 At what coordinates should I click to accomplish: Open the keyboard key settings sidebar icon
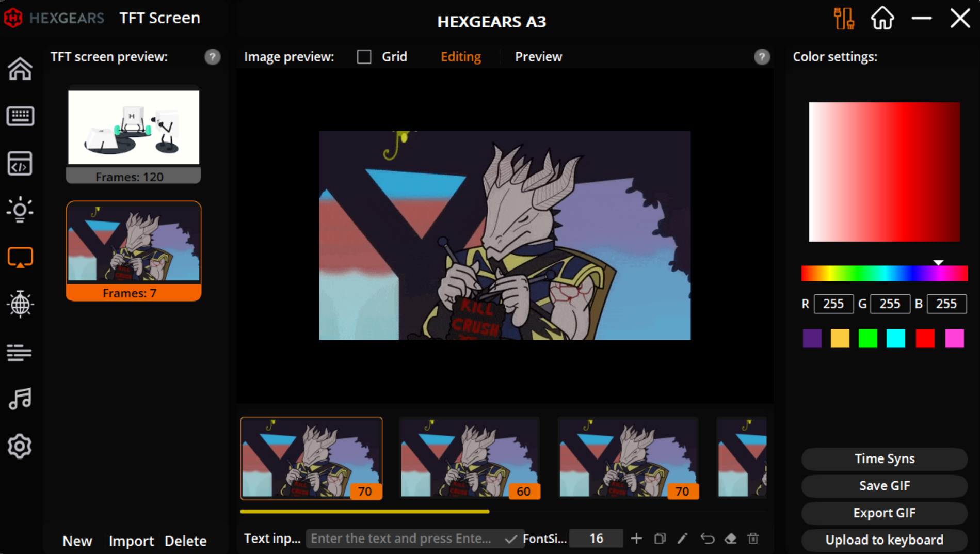tap(20, 116)
